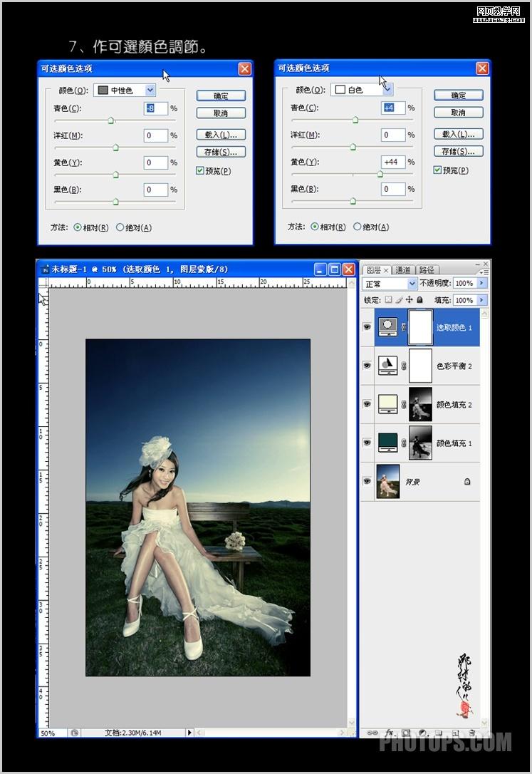Click 背景 layer photo thumbnail
532x774 pixels.
coord(388,481)
